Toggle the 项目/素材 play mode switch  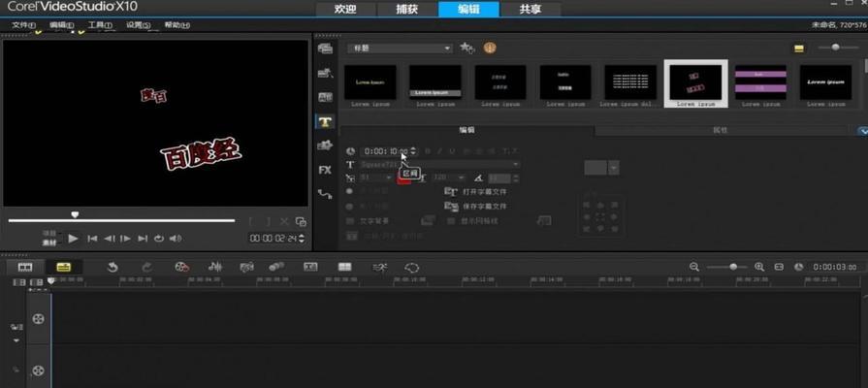(x=49, y=239)
